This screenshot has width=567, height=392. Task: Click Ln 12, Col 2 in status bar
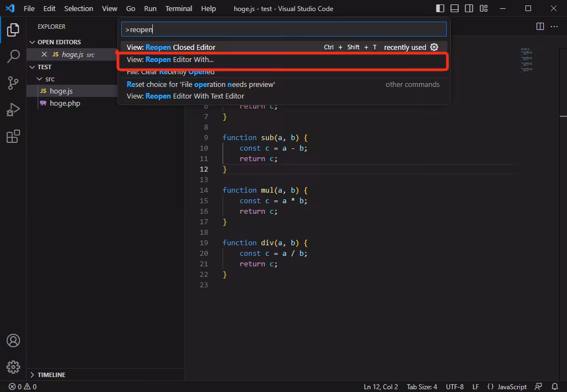point(381,386)
